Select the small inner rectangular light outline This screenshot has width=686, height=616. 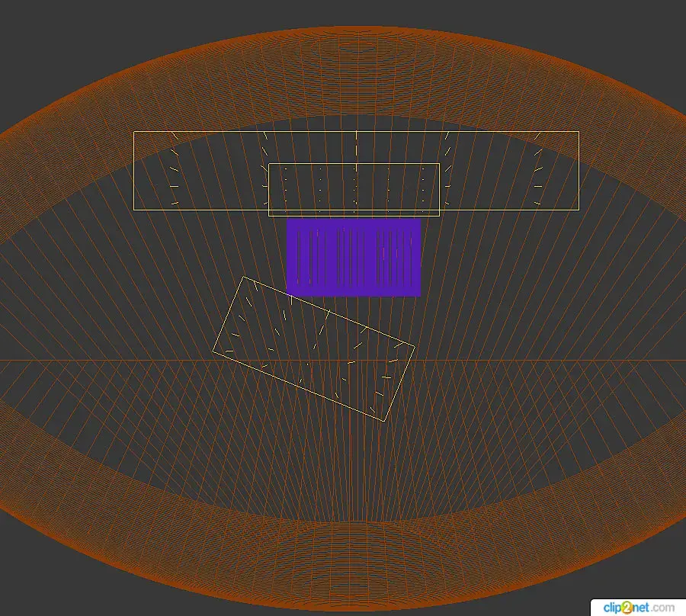(354, 189)
